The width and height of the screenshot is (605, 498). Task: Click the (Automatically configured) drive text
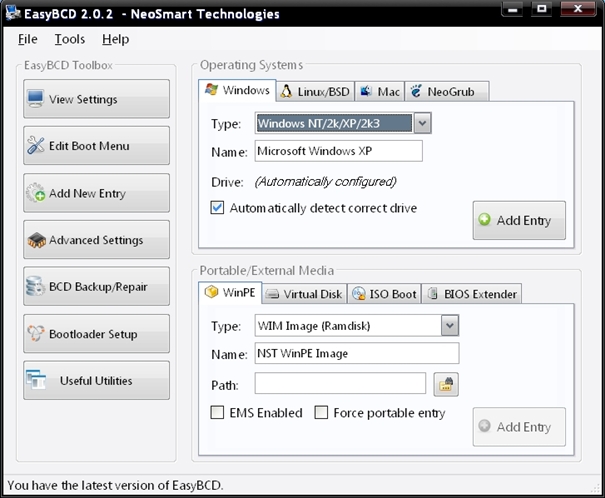click(x=326, y=181)
